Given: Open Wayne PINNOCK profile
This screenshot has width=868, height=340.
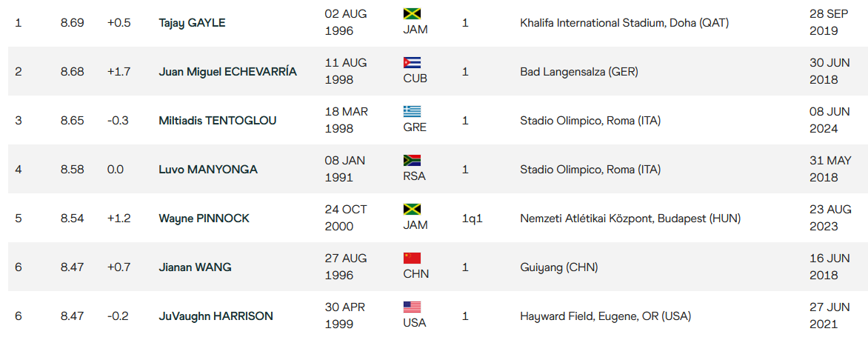Looking at the screenshot, I should (204, 219).
